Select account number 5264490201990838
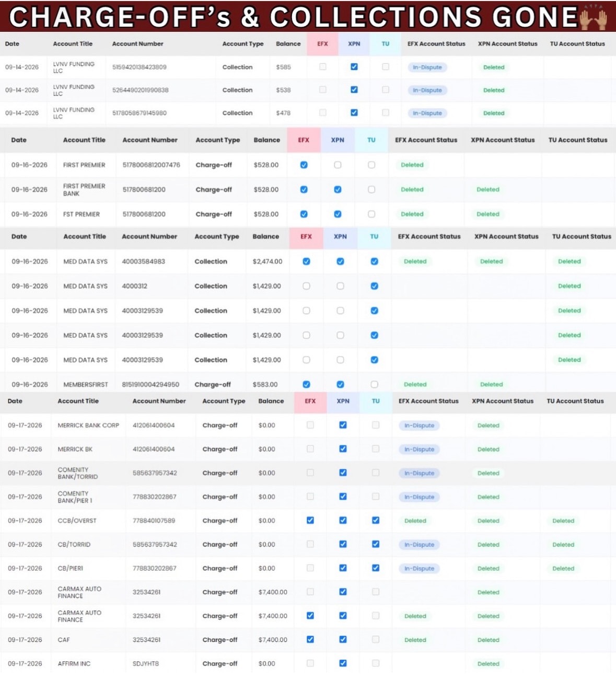 pos(141,90)
